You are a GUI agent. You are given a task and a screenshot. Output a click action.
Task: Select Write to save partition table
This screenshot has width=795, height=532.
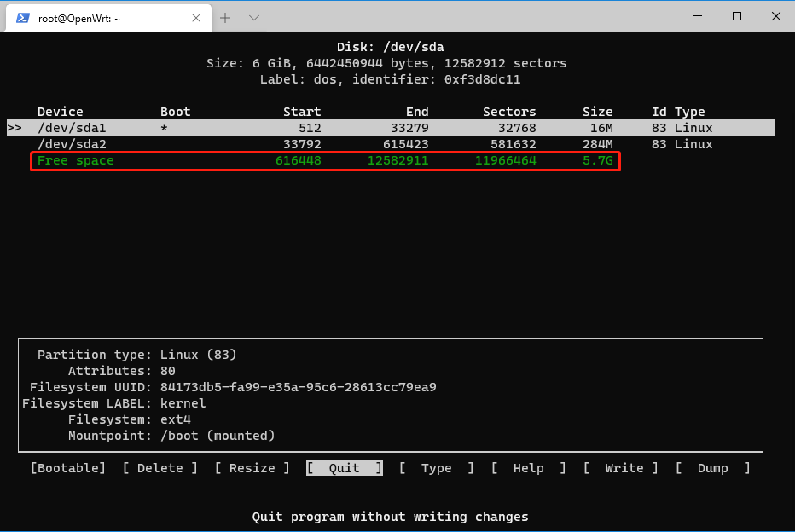620,468
